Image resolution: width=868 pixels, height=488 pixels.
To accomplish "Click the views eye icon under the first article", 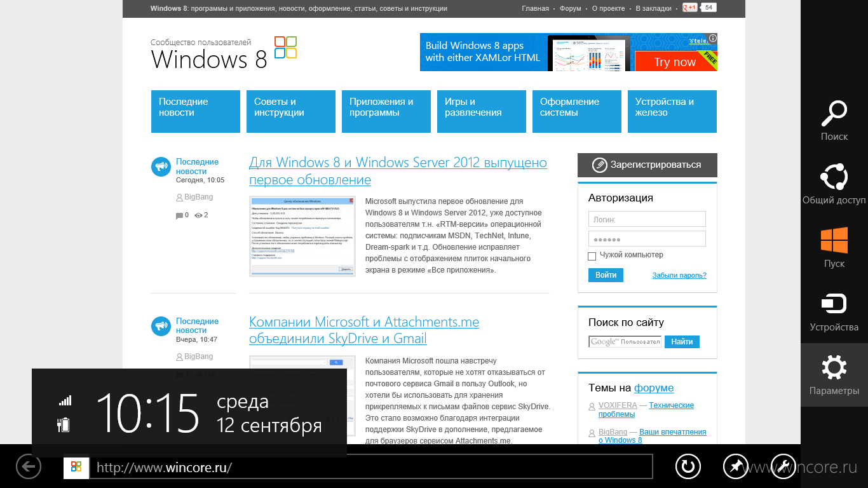I will [198, 215].
